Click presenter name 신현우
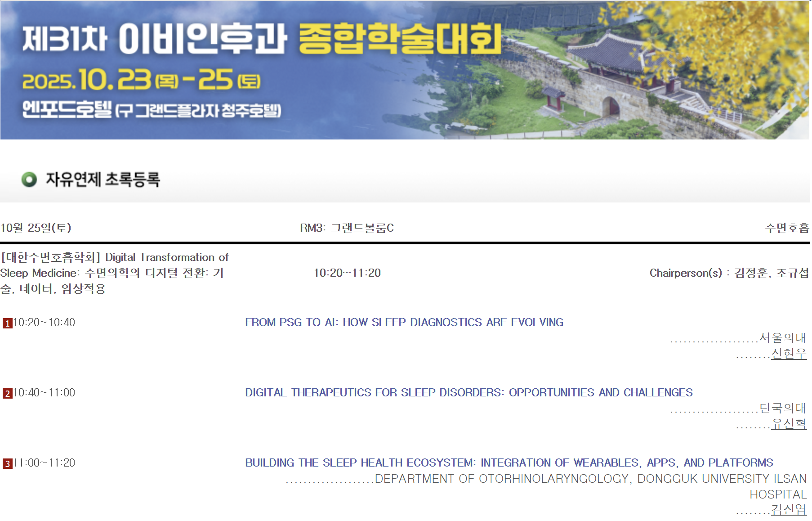The image size is (812, 521). click(x=789, y=354)
